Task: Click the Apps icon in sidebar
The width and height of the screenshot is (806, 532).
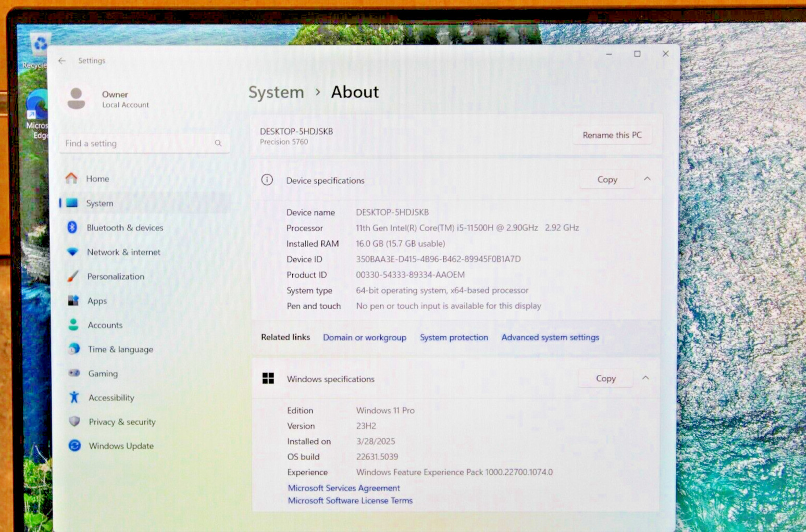Action: (73, 300)
